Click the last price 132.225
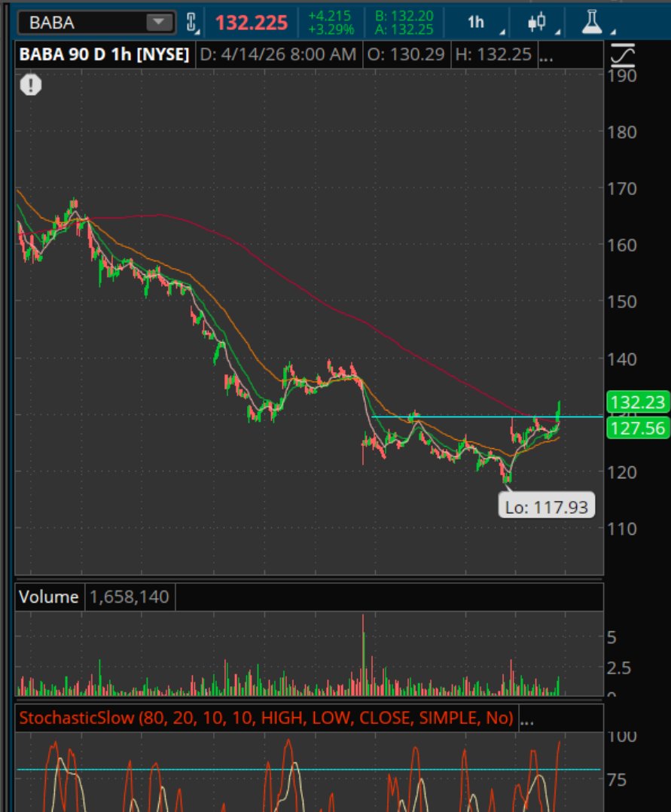Image resolution: width=671 pixels, height=812 pixels. pyautogui.click(x=251, y=23)
